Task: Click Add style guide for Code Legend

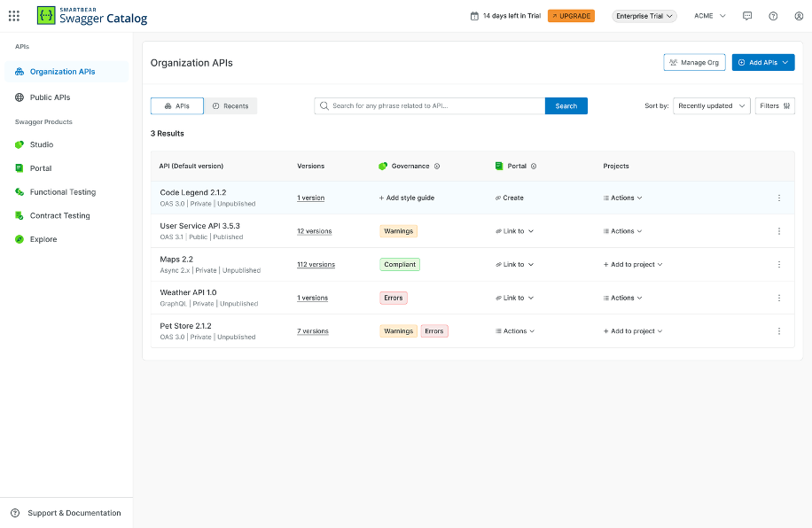Action: click(407, 198)
